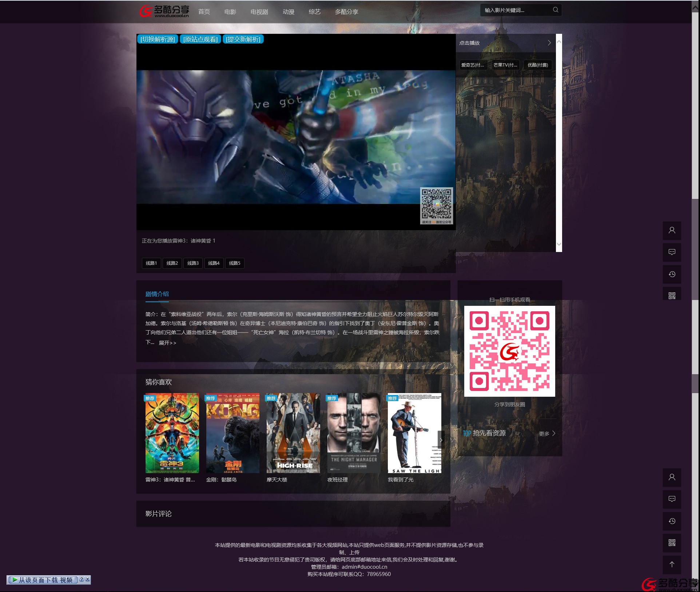Click [原站点观看] button
This screenshot has height=592, width=700.
[x=200, y=39]
